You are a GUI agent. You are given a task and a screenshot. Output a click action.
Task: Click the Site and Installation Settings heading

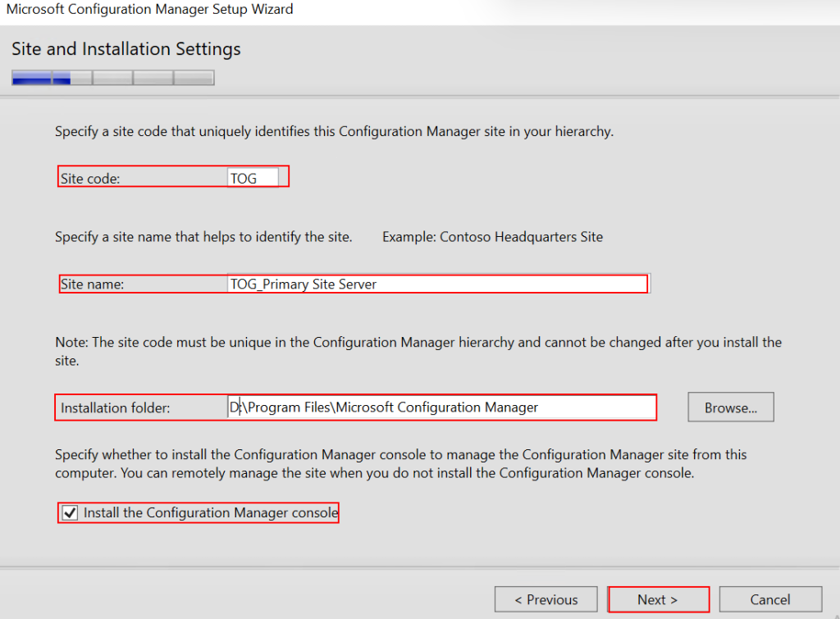pyautogui.click(x=126, y=49)
